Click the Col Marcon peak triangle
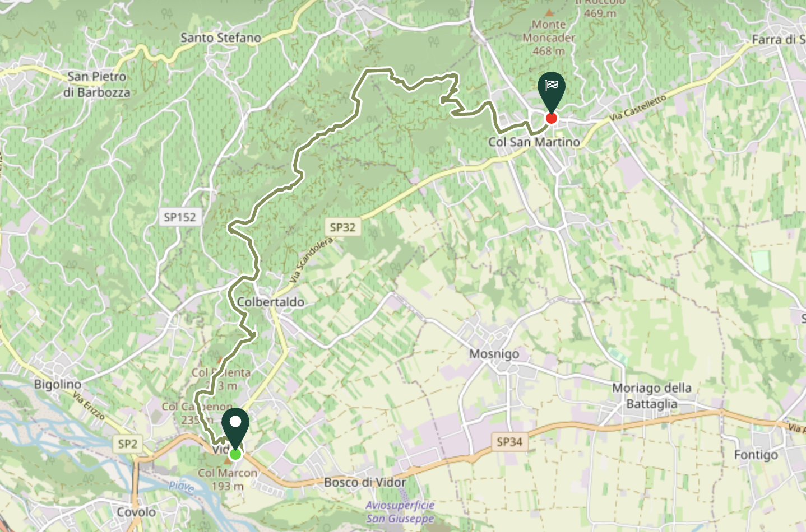806x532 pixels. (x=228, y=460)
